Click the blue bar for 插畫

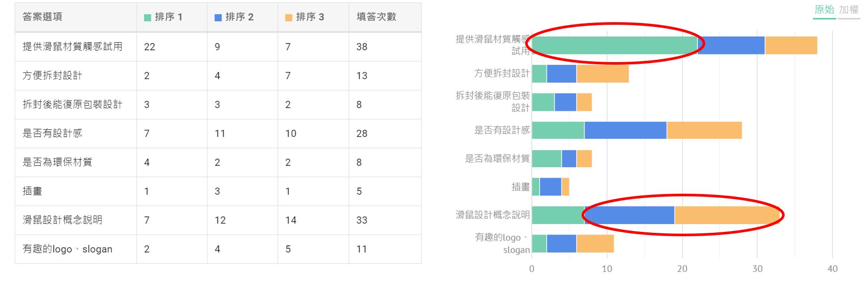[x=550, y=187]
